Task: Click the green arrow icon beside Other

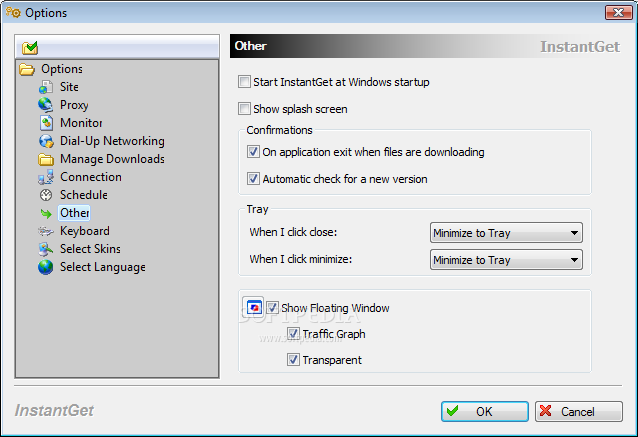Action: tap(46, 213)
